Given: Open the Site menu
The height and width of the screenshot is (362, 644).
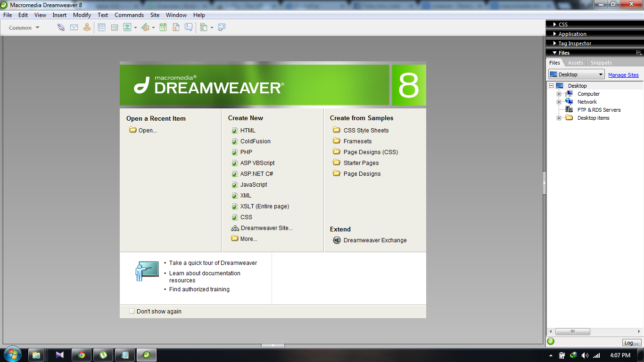Looking at the screenshot, I should coord(155,15).
